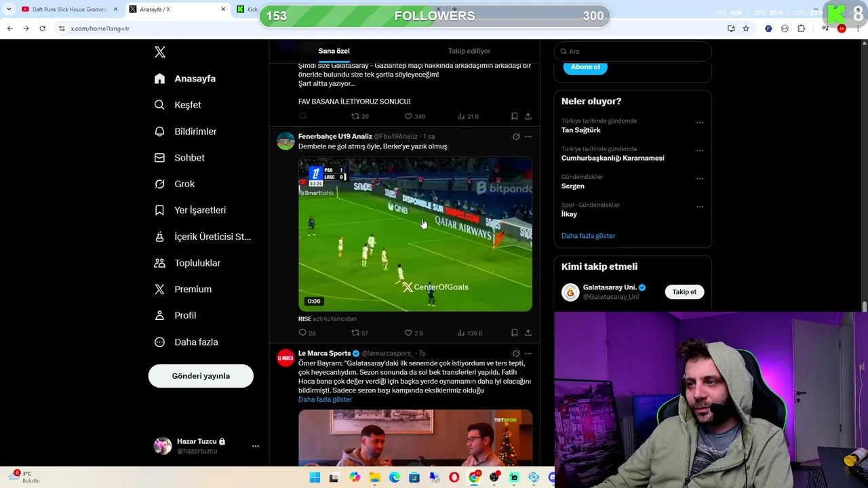Play the PSG LOSC goal video
This screenshot has height=488, width=868.
415,235
